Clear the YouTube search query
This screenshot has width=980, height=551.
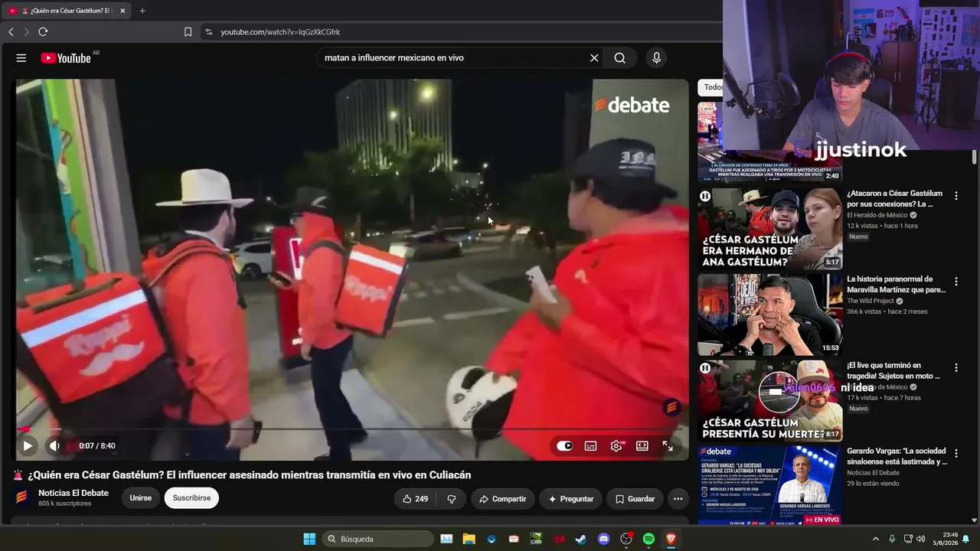point(594,58)
